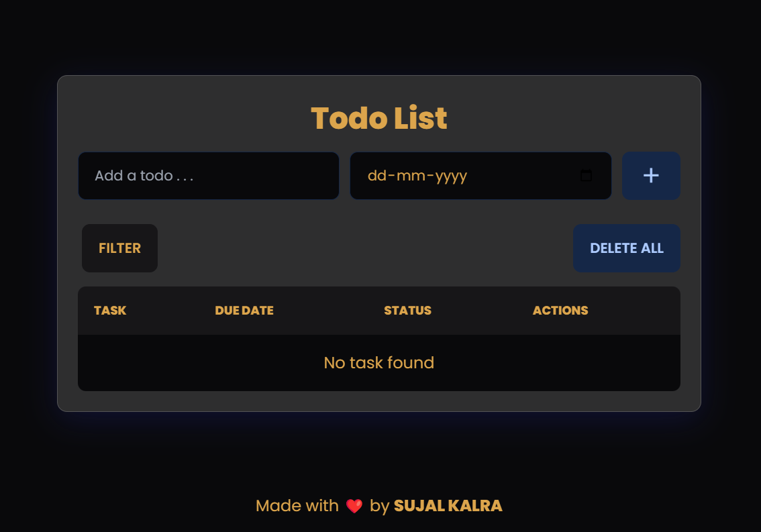Click the red heart icon in footer
761x532 pixels.
(x=354, y=507)
